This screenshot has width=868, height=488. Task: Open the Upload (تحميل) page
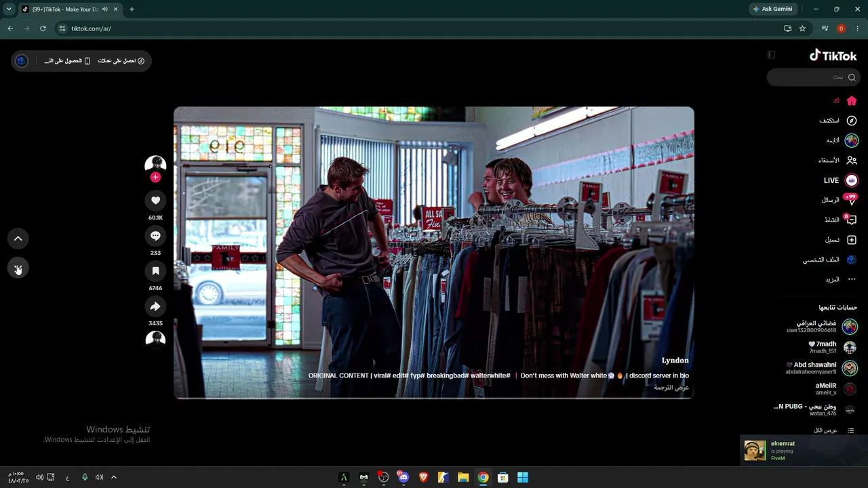tap(841, 240)
